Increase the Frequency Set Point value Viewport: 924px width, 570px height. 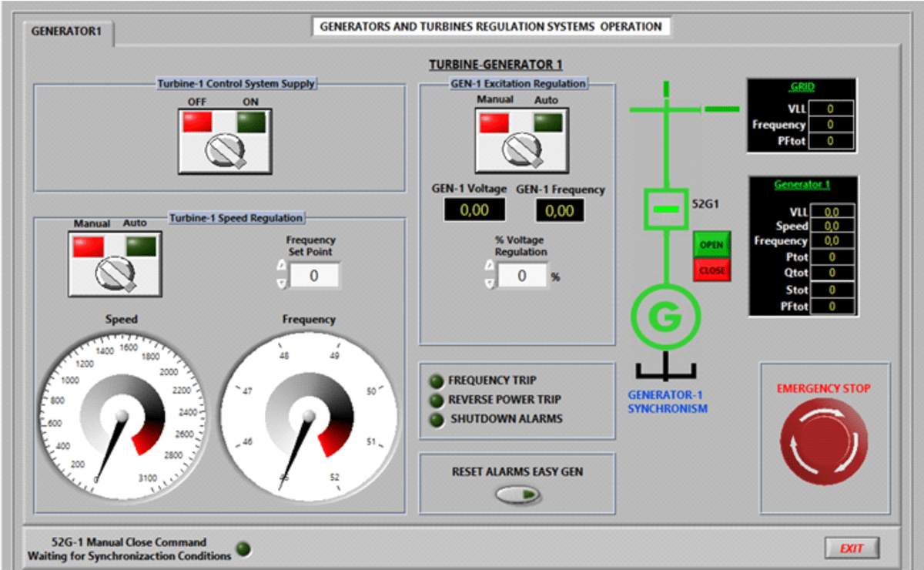pos(281,267)
